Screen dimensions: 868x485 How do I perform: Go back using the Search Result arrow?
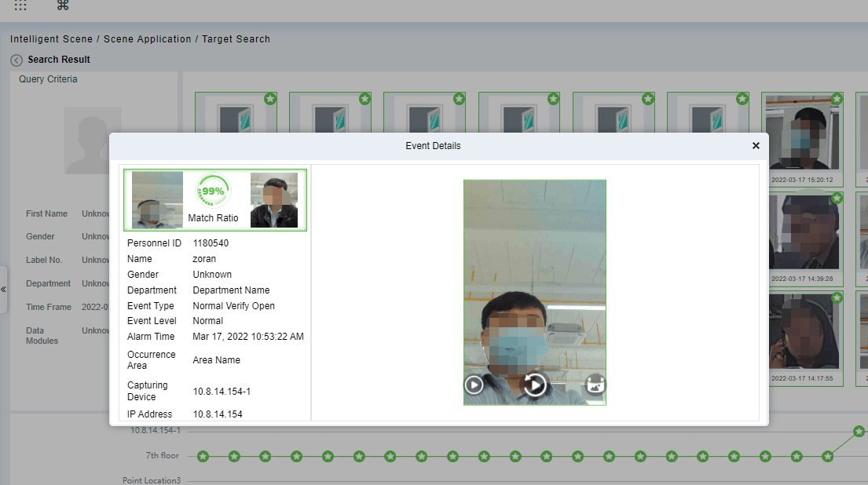16,60
